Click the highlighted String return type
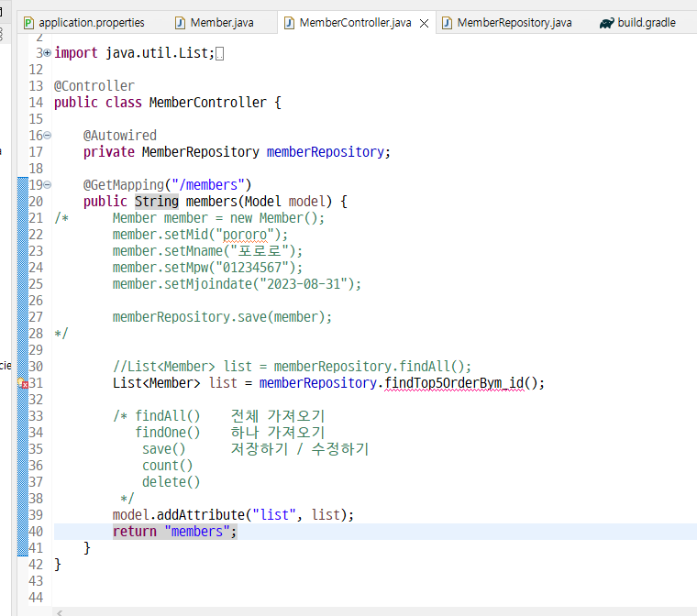697x616 pixels. click(x=157, y=202)
